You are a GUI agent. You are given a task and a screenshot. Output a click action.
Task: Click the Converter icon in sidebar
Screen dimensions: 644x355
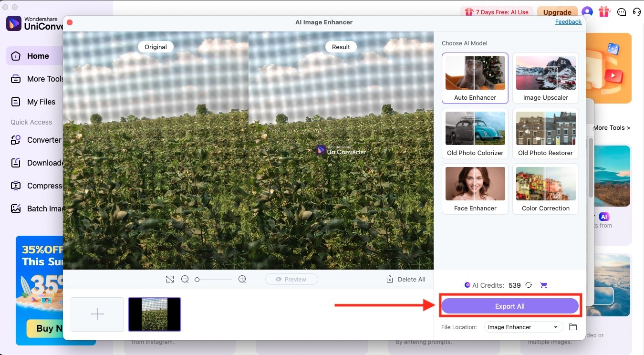(16, 140)
